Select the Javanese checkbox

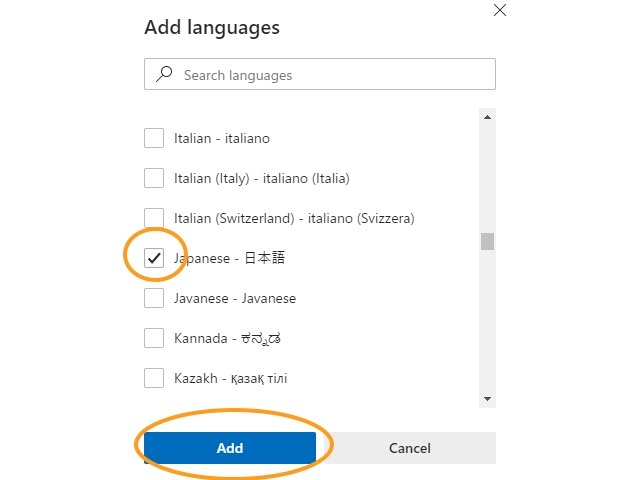(154, 298)
